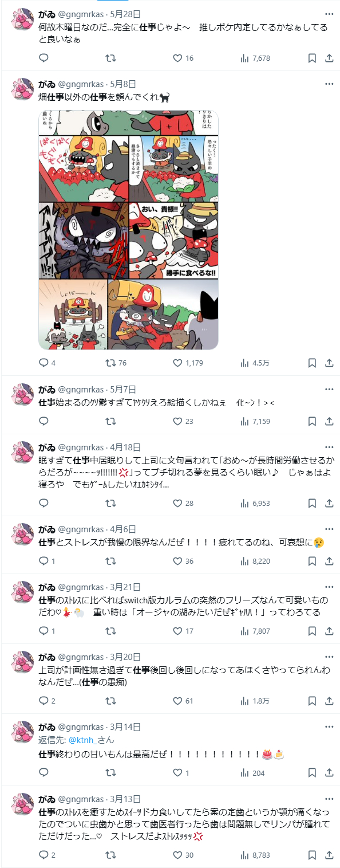Bookmark the April 18 tweet with 6,953 views
340x868 pixels.
point(312,503)
